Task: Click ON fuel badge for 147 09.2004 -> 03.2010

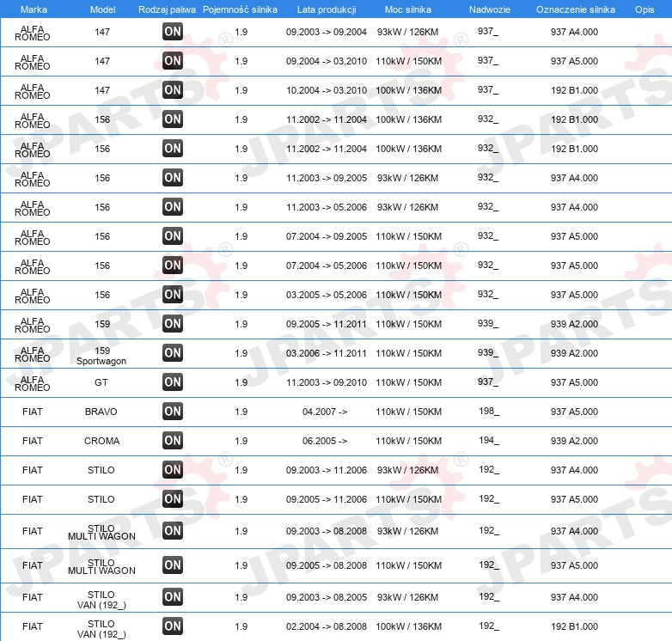Action: (173, 61)
